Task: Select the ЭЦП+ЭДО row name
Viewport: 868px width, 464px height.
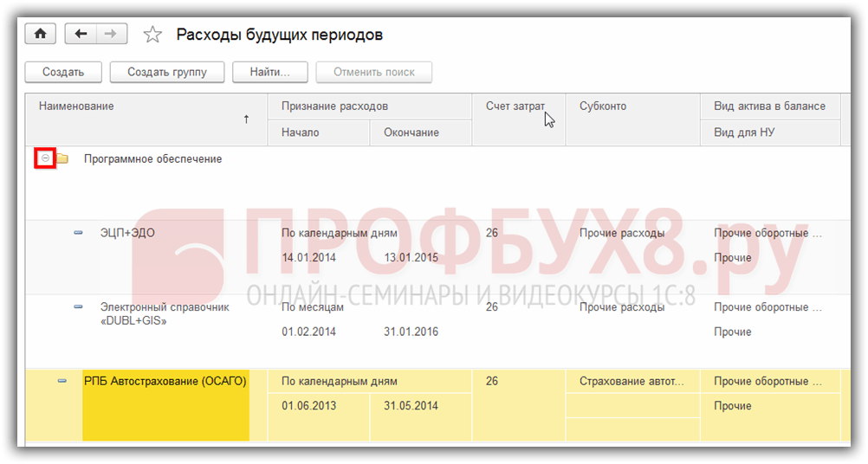Action: (127, 233)
